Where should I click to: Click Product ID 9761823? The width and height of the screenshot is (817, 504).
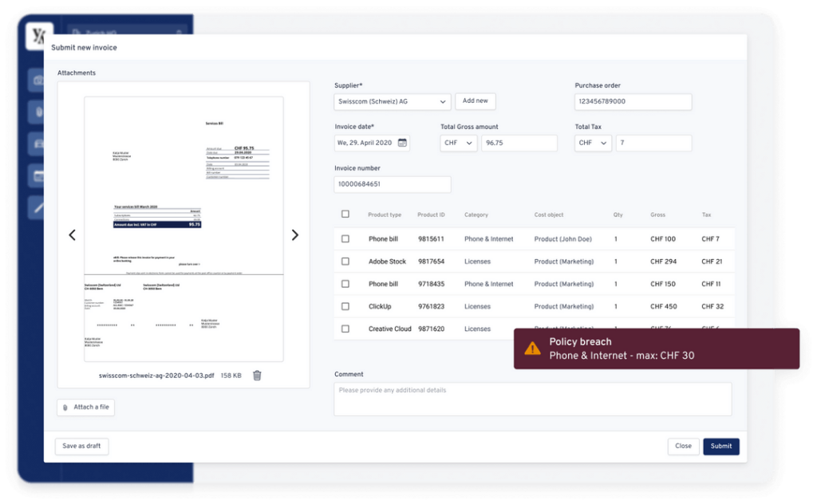pyautogui.click(x=431, y=306)
